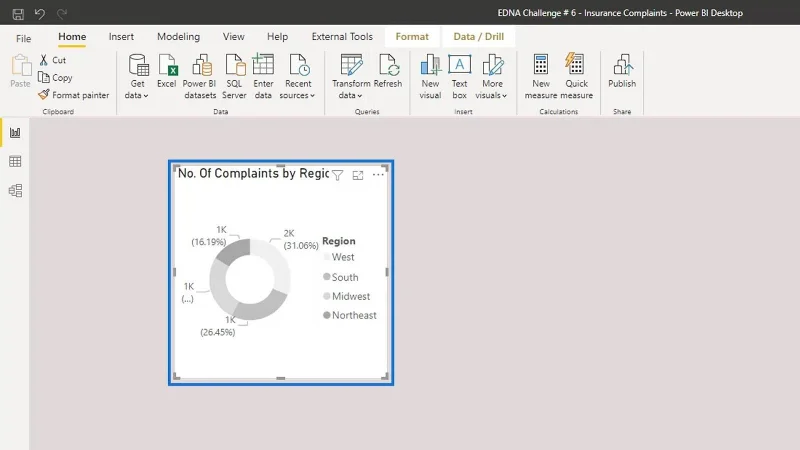
Task: Click filter icon on donut visual
Action: 337,176
